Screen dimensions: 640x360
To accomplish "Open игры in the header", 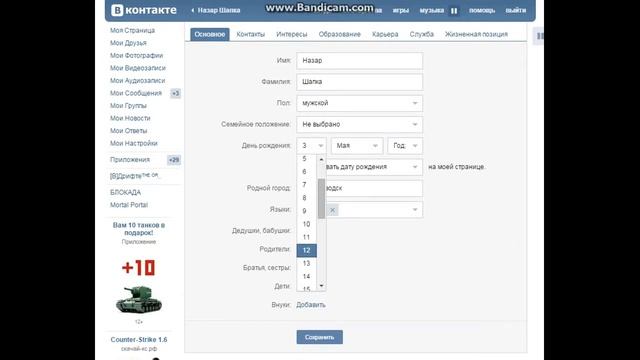I will pyautogui.click(x=401, y=11).
